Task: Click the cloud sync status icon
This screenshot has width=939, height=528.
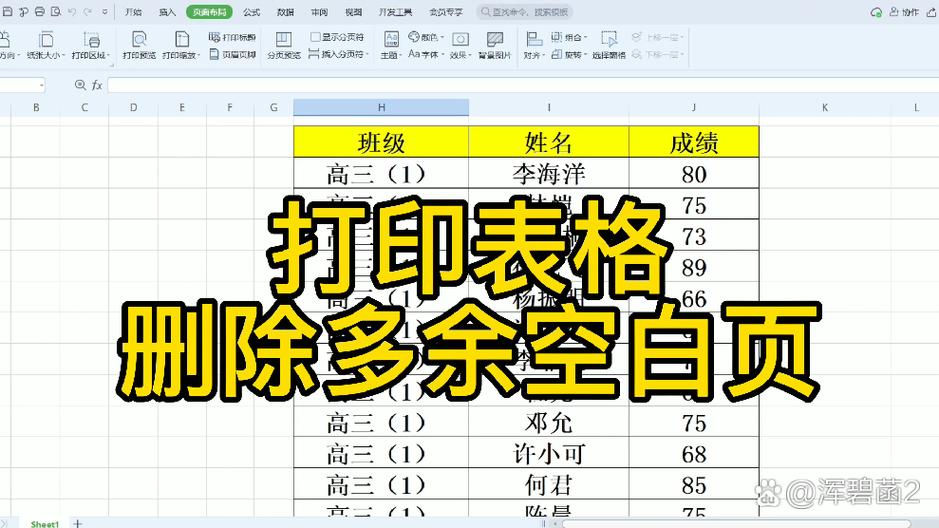Action: 876,12
